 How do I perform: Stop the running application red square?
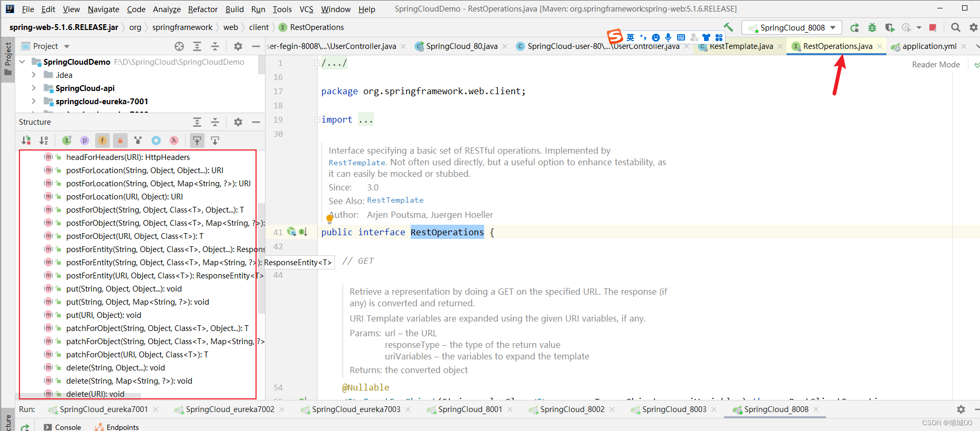(933, 27)
